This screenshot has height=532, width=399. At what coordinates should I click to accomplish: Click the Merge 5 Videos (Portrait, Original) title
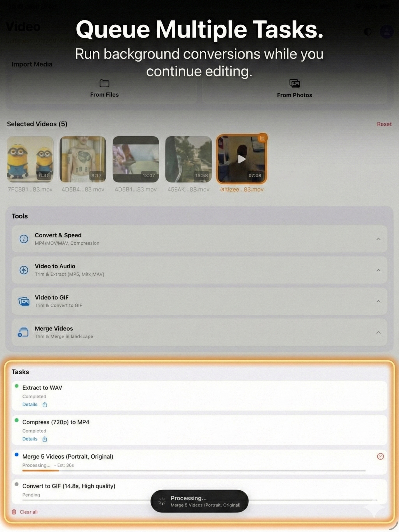coord(68,456)
